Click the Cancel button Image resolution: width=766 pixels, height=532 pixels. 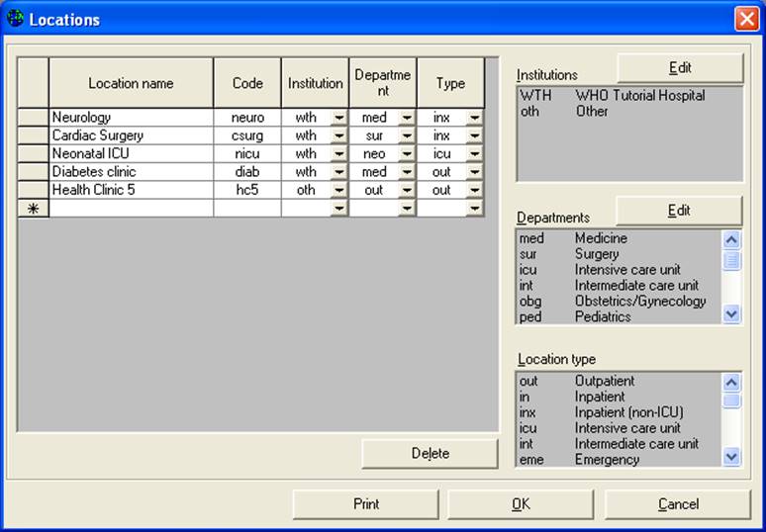[678, 504]
